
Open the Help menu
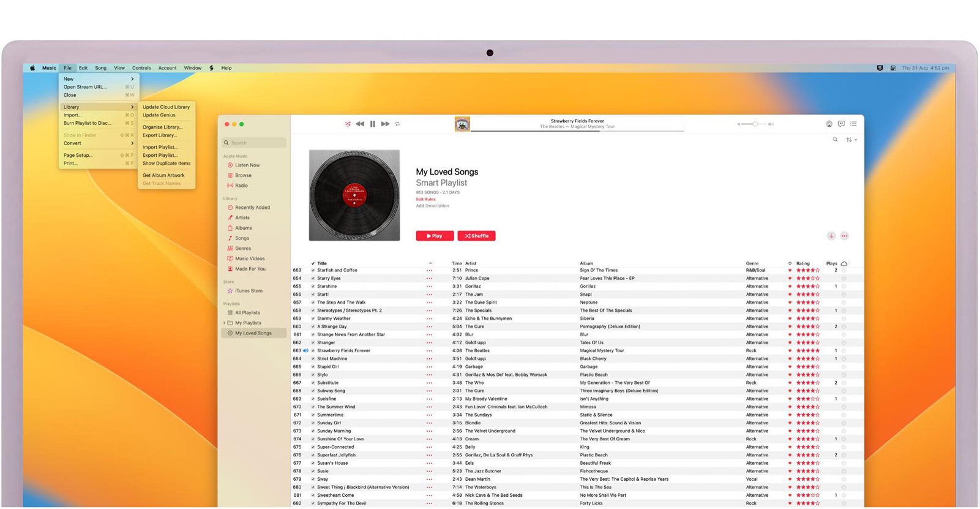tap(226, 68)
